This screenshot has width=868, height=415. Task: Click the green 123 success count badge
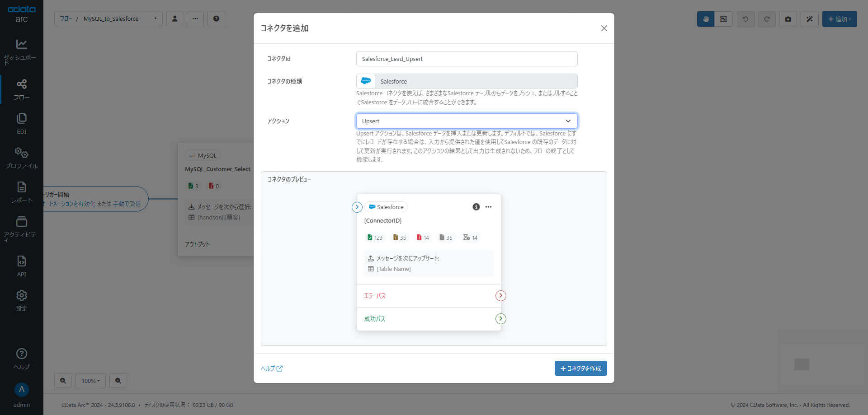point(375,238)
